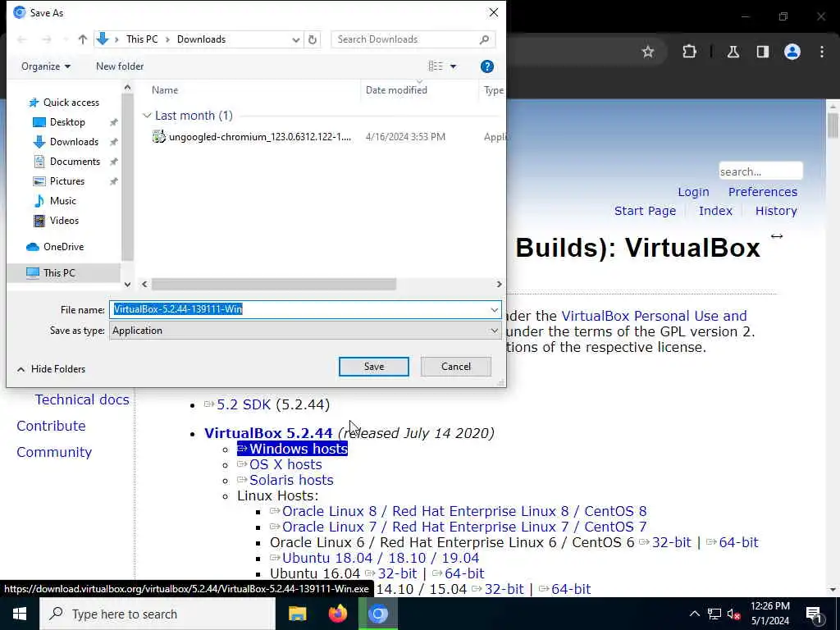Viewport: 840px width, 630px height.
Task: Select Quick access in navigation pane
Action: [71, 103]
